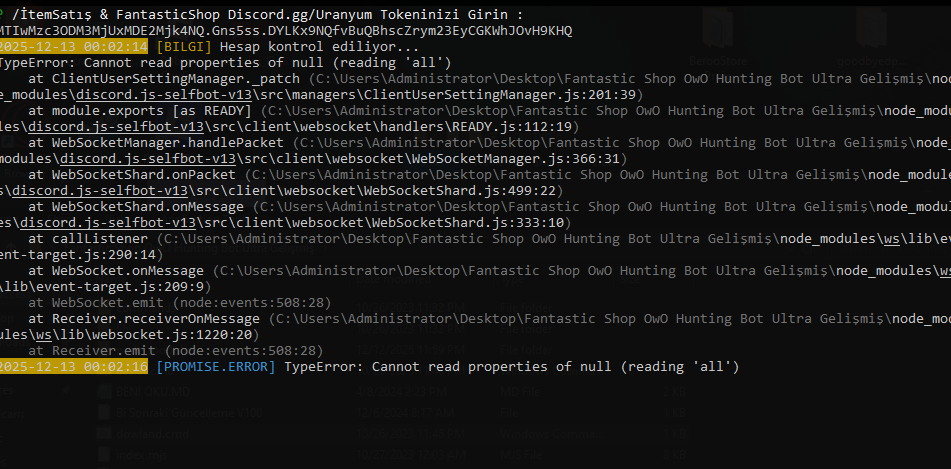Click the Hesap kontrol ediliyor message

coord(320,47)
